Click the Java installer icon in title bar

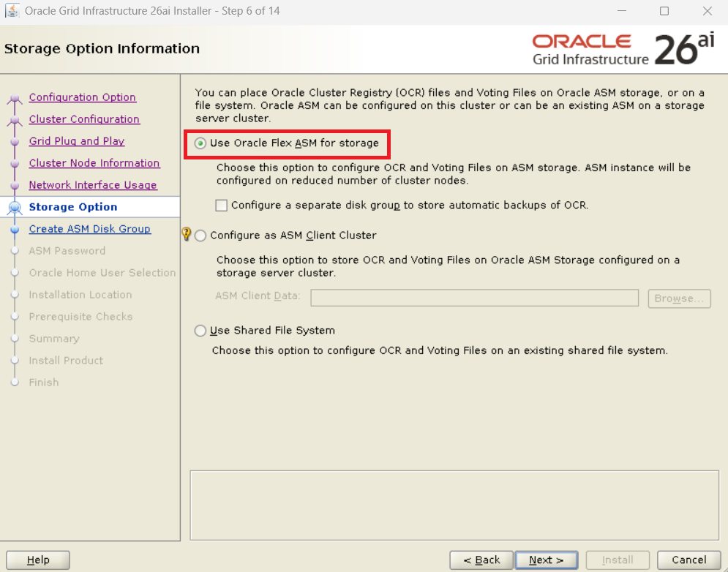pos(12,11)
